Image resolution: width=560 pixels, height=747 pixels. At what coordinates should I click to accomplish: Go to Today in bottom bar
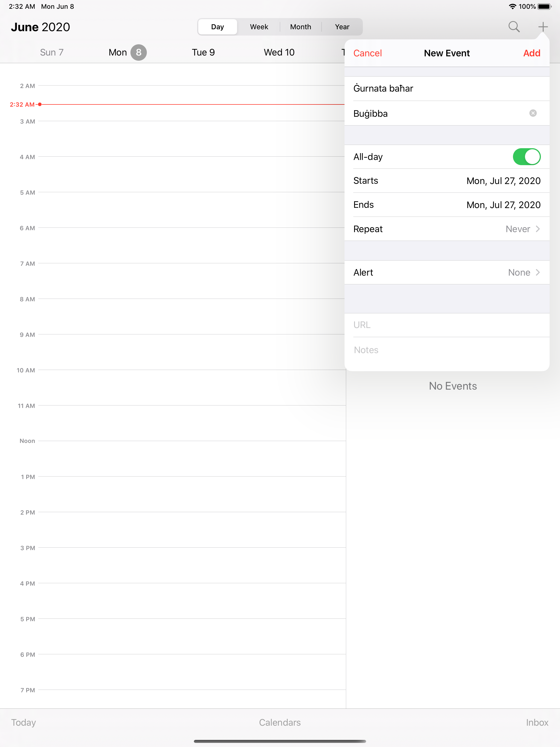(24, 722)
